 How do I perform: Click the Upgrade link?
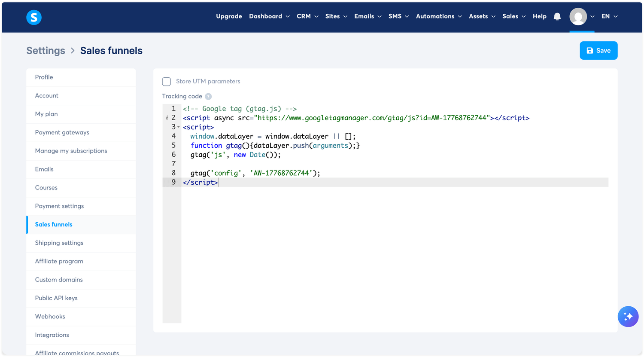[229, 16]
